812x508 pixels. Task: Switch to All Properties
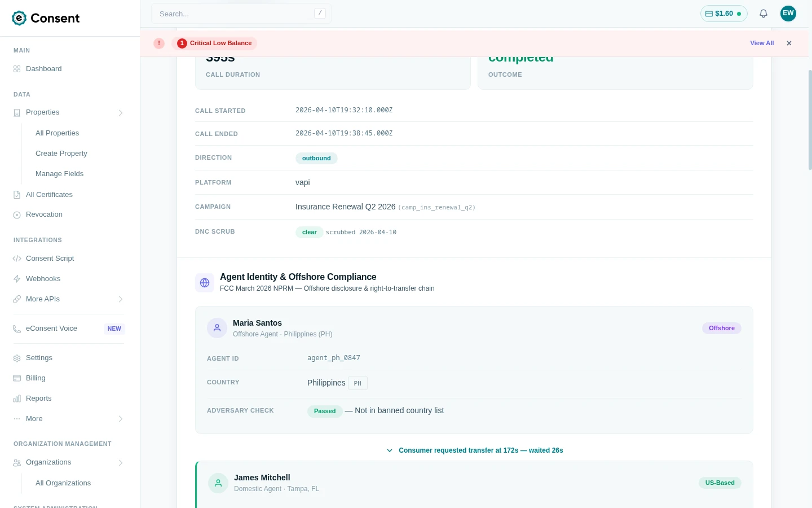[x=57, y=133]
